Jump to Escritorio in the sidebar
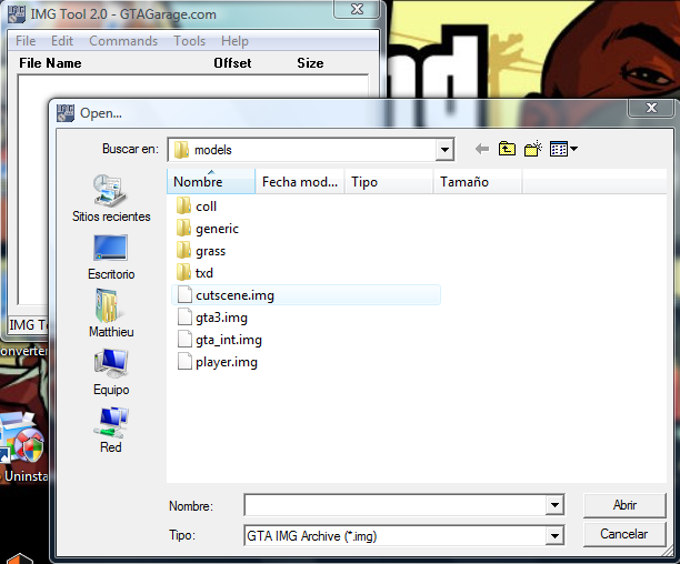The image size is (680, 564). [111, 257]
